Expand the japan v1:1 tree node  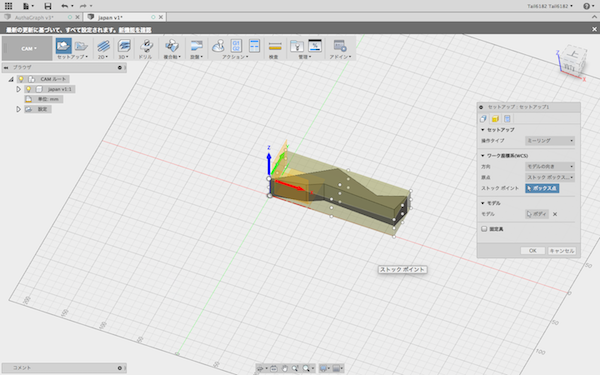tap(18, 89)
